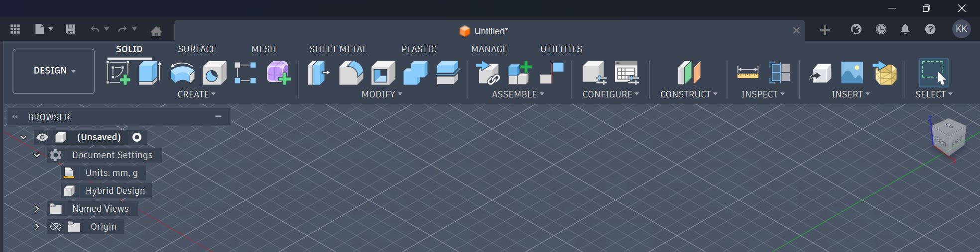Switch to the UTILITIES tab
Screen dimensions: 980x252
tap(561, 49)
